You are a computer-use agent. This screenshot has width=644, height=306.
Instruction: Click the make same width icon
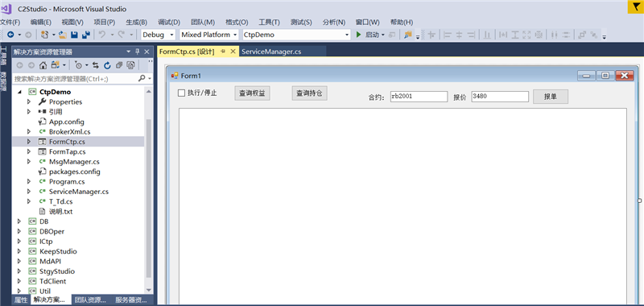[503, 35]
